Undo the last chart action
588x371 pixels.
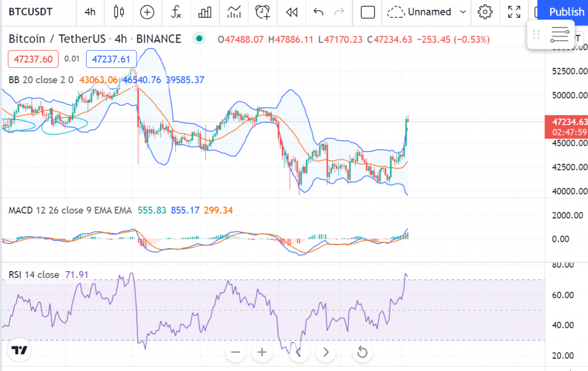(x=319, y=11)
